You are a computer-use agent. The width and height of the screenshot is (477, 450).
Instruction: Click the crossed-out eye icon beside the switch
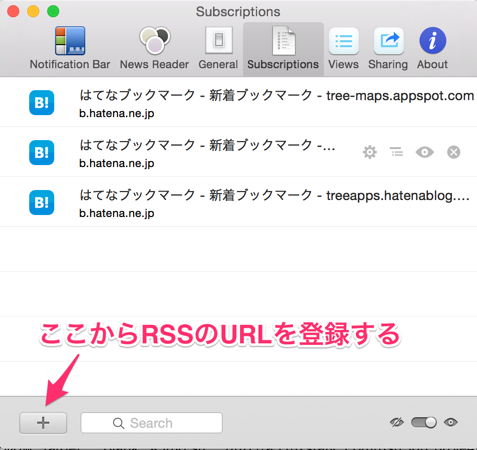point(397,422)
